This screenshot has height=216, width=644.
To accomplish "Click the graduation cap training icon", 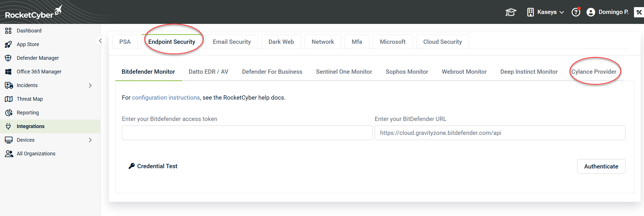I will pos(510,12).
